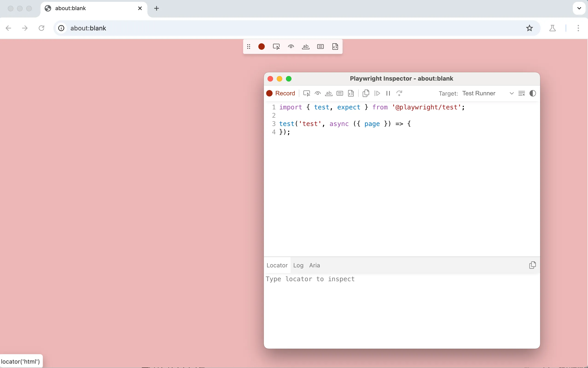The image size is (588, 368).
Task: Start recording from the floating overlay toolbar
Action: pyautogui.click(x=262, y=47)
